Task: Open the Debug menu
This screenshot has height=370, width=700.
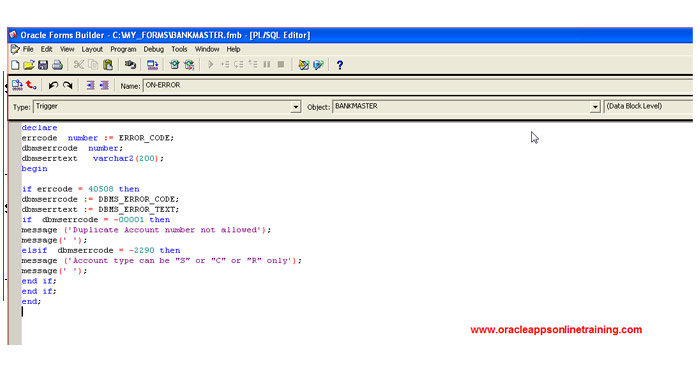Action: click(154, 49)
